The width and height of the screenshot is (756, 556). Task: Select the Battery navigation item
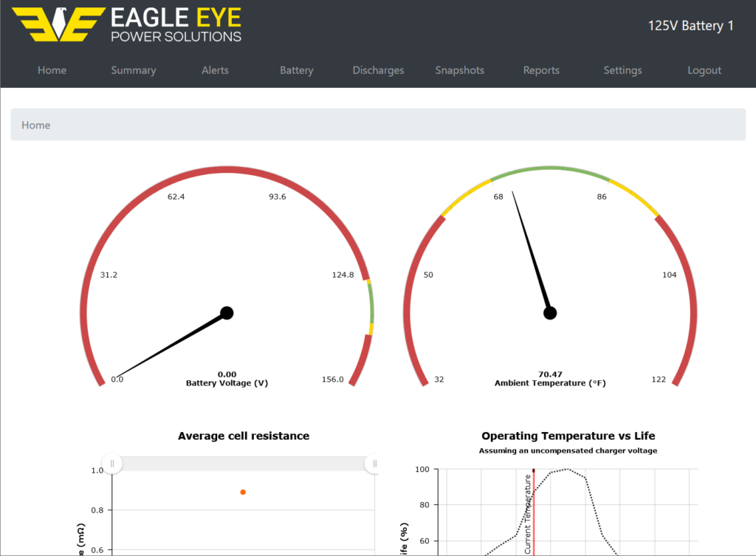pos(297,70)
